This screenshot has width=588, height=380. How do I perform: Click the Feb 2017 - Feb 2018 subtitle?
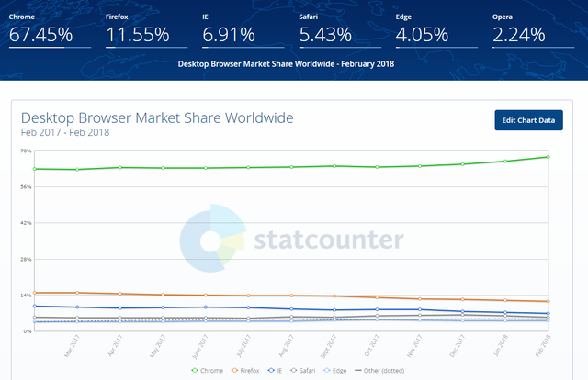click(65, 133)
